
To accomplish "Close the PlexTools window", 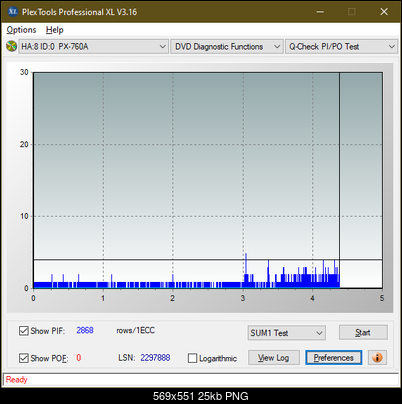I will click(x=384, y=12).
